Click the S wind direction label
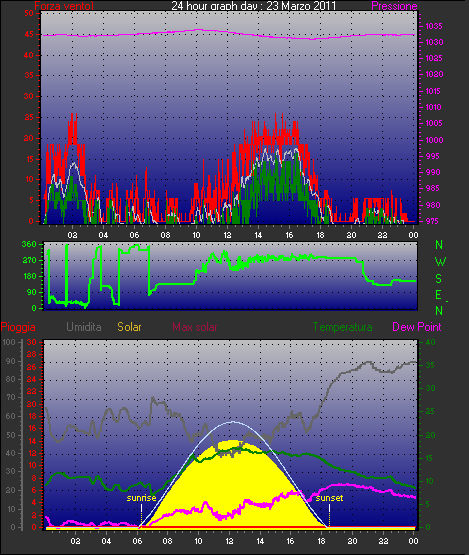The height and width of the screenshot is (555, 469). [x=439, y=279]
